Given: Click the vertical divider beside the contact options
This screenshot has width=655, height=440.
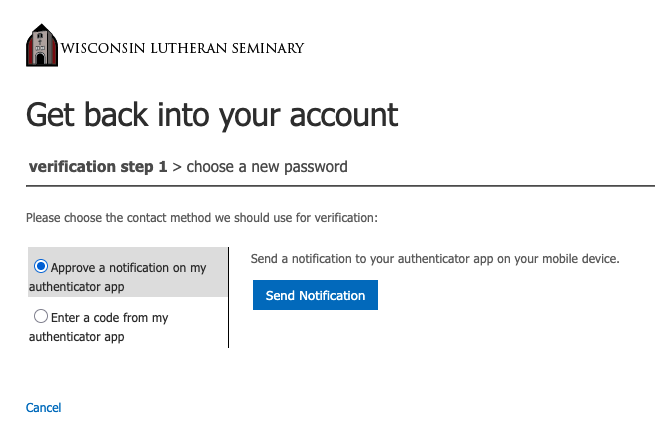Looking at the screenshot, I should coord(229,298).
